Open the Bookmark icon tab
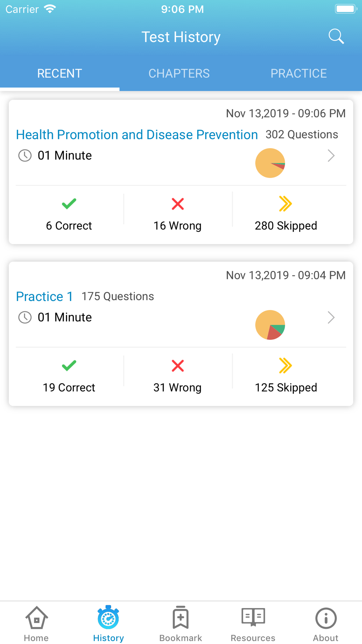Viewport: 362px width, 644px height. [x=181, y=617]
